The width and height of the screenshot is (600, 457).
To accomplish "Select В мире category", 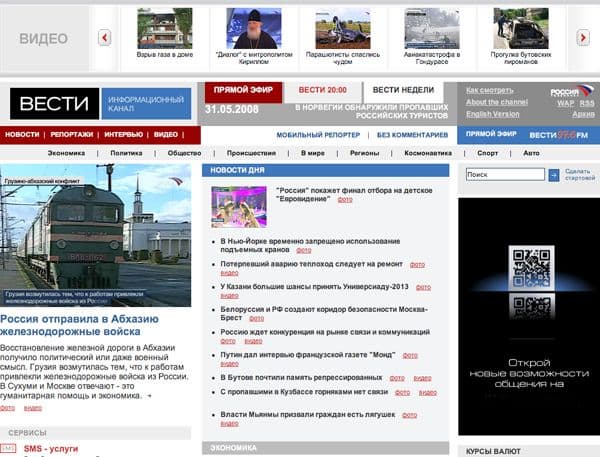I will point(313,153).
